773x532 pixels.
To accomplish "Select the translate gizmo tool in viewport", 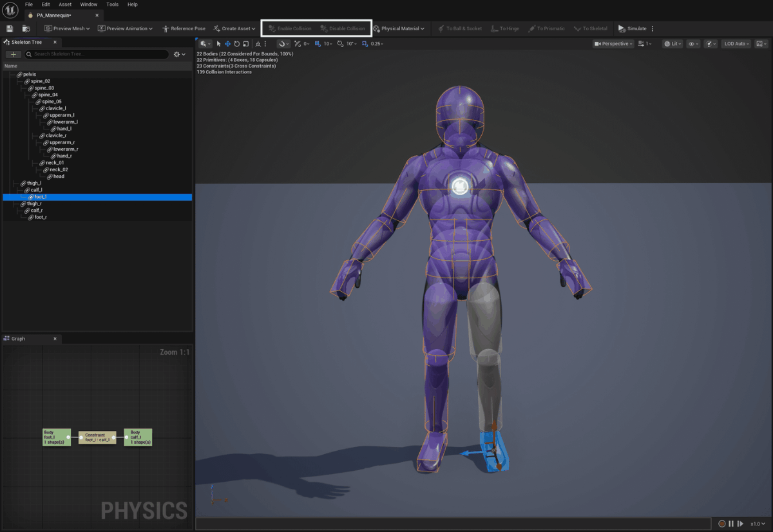I will click(x=227, y=44).
